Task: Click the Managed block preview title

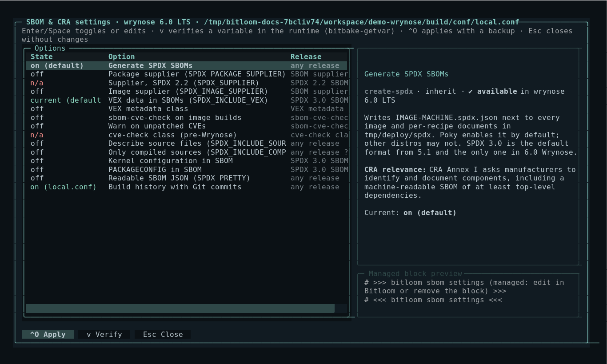Action: click(415, 274)
